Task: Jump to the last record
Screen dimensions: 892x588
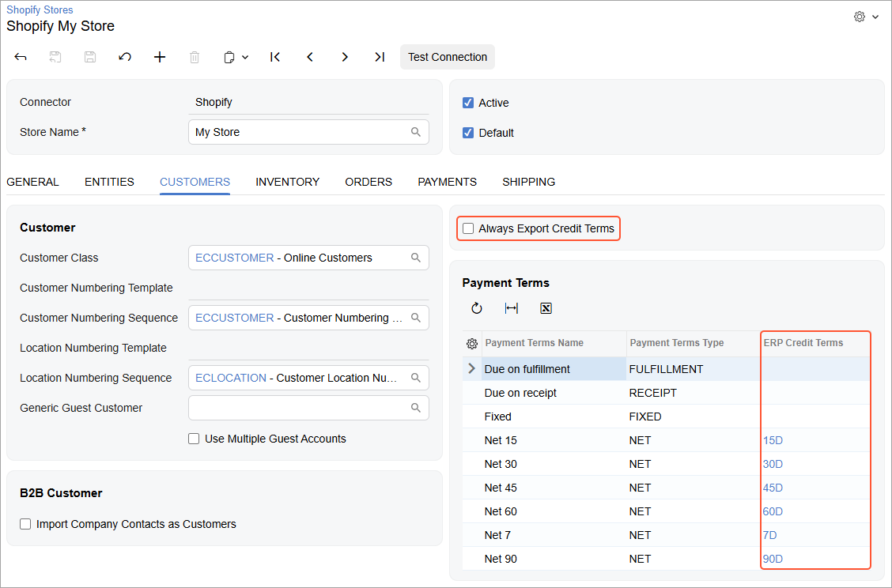Action: 380,57
